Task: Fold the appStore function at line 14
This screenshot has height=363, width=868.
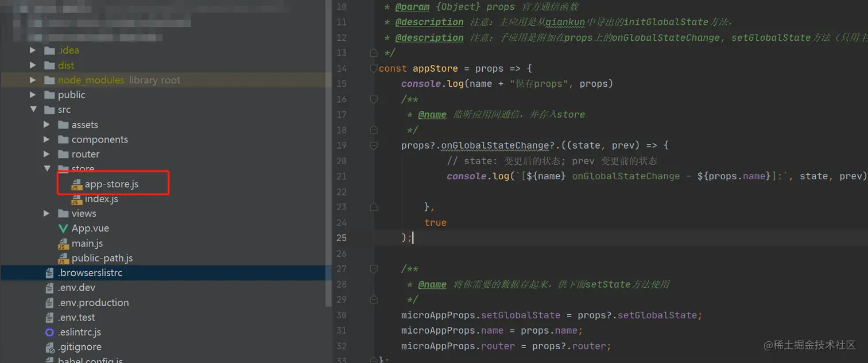Action: tap(374, 68)
